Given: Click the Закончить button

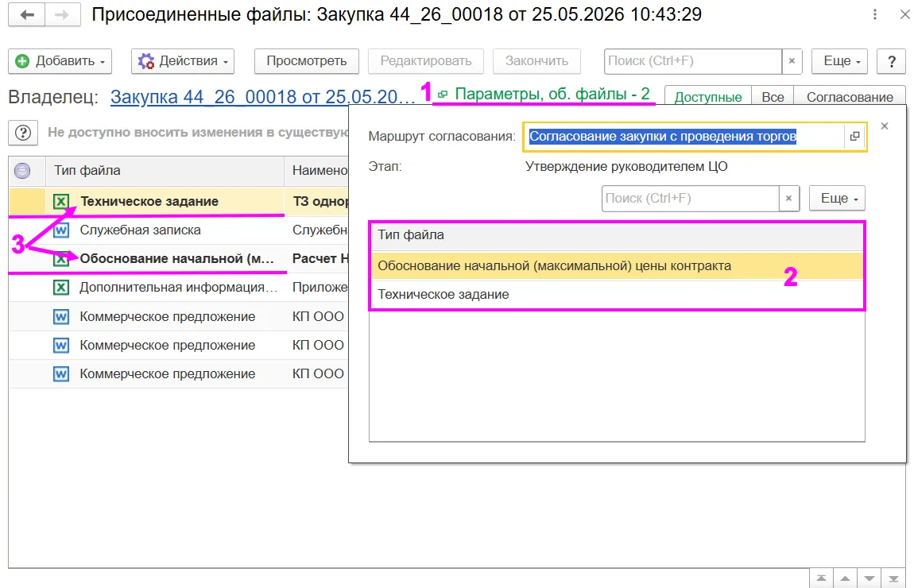Looking at the screenshot, I should point(536,61).
